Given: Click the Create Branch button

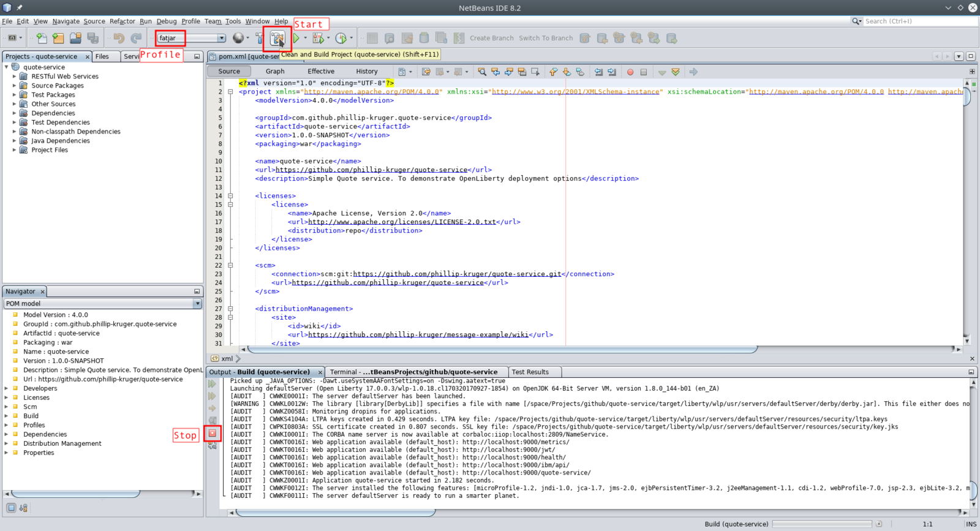Looking at the screenshot, I should [x=492, y=38].
